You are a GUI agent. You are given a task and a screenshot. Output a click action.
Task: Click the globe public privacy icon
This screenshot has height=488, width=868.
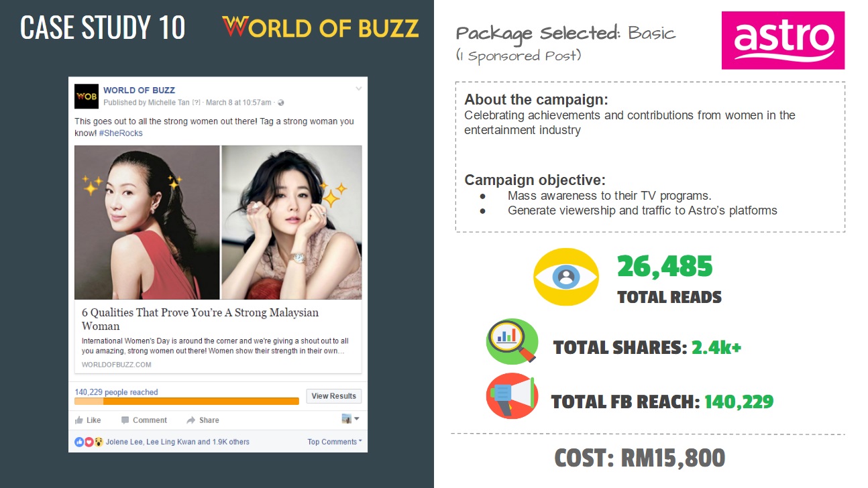tap(281, 103)
